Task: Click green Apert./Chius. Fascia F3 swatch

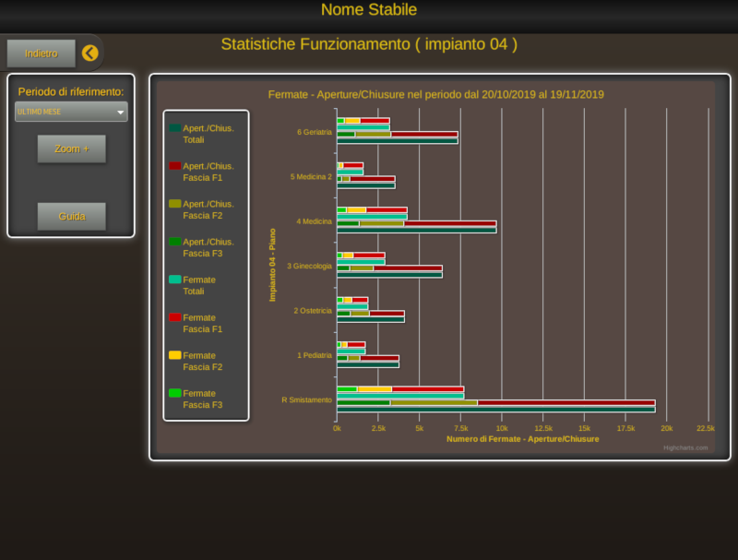Action: (x=175, y=242)
